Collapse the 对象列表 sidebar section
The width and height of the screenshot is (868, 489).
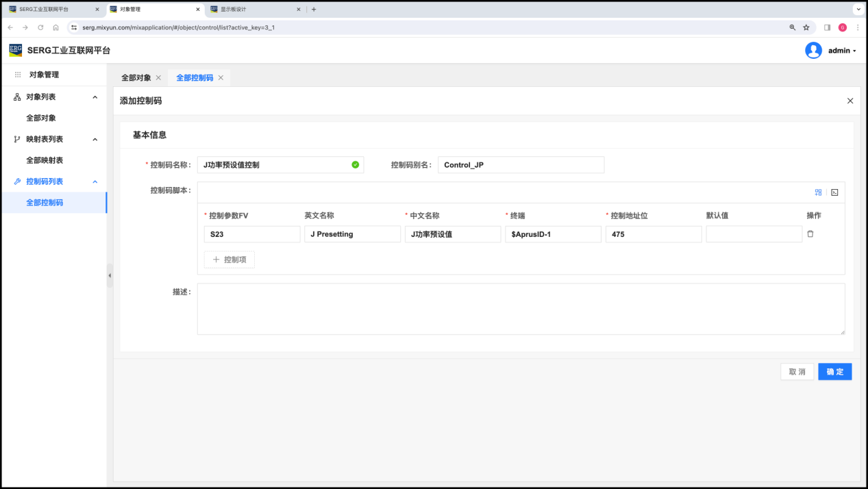coord(95,97)
